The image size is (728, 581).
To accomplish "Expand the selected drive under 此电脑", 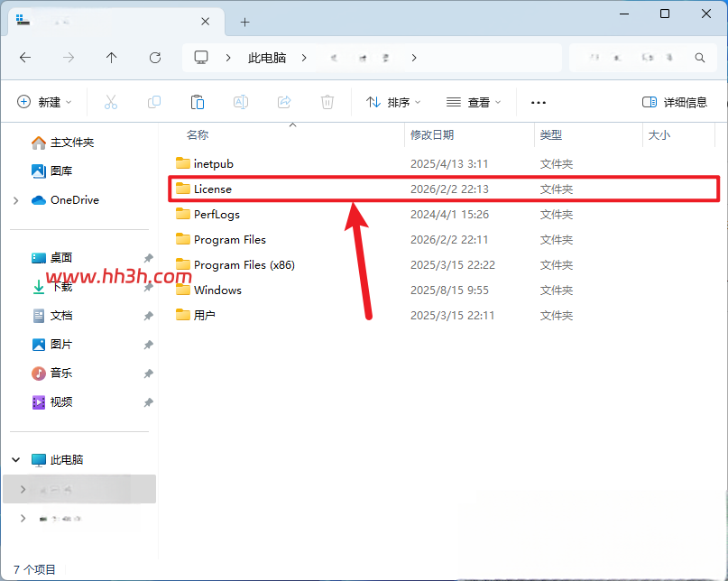I will click(23, 489).
